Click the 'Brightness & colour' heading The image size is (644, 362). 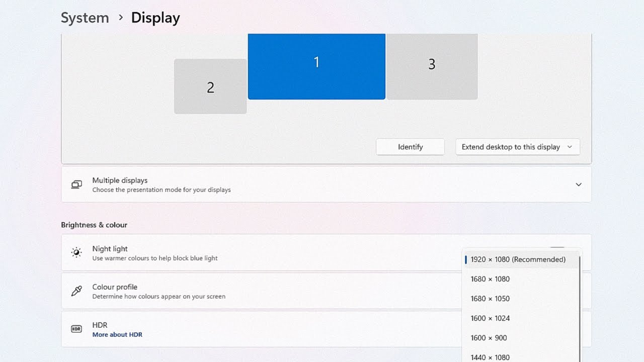(94, 225)
